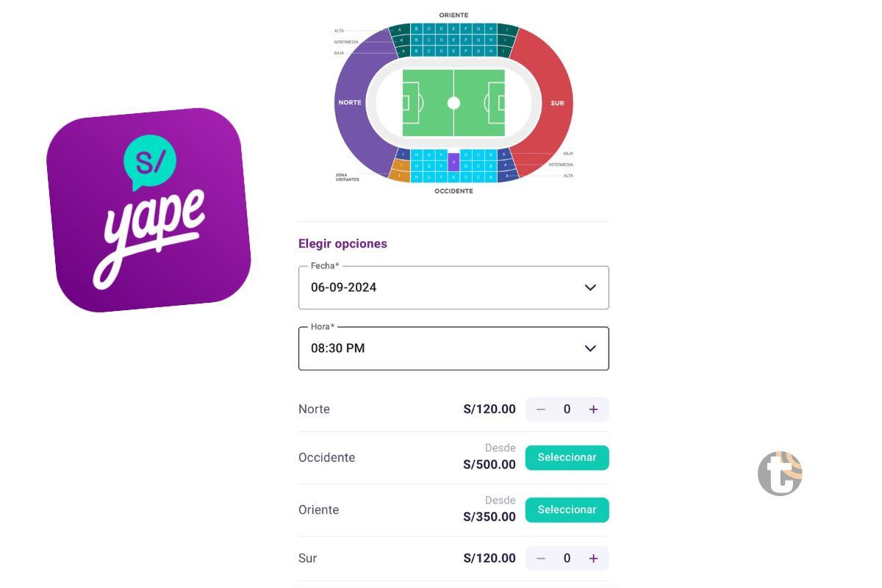Click the purple V block in the Occidente stand

click(454, 162)
